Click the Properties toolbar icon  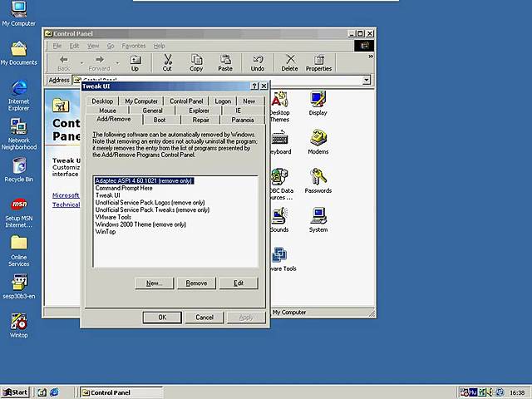318,63
